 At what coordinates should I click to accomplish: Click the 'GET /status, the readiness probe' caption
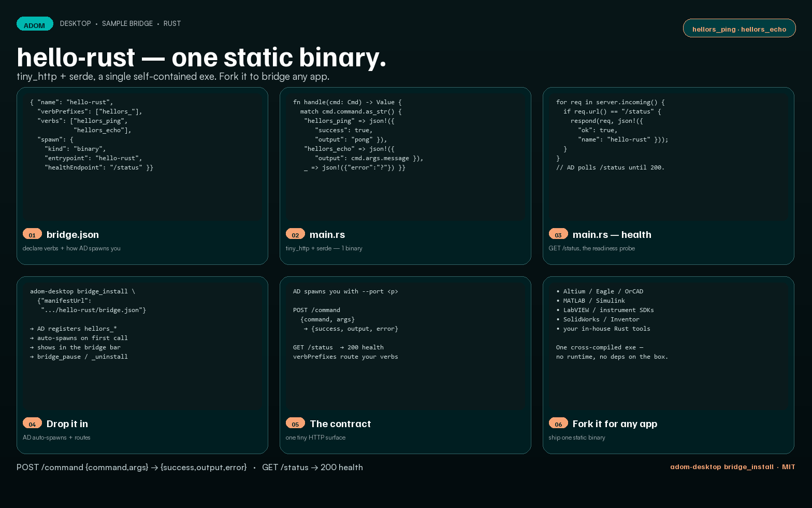(592, 248)
